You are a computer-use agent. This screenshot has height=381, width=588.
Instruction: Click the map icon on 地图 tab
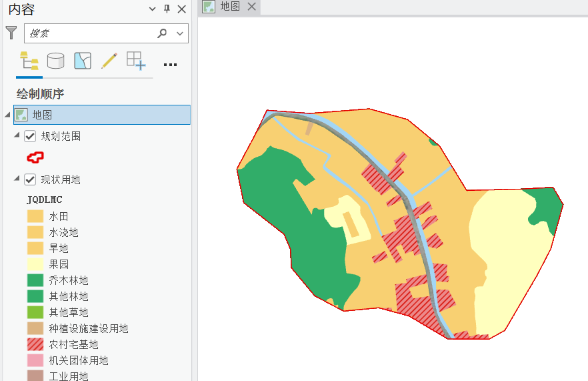point(209,7)
